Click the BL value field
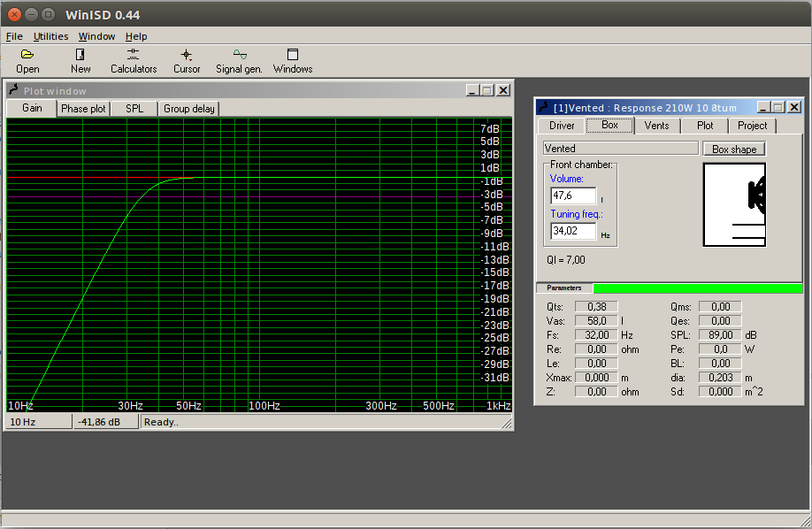The height and width of the screenshot is (529, 812). 720,364
